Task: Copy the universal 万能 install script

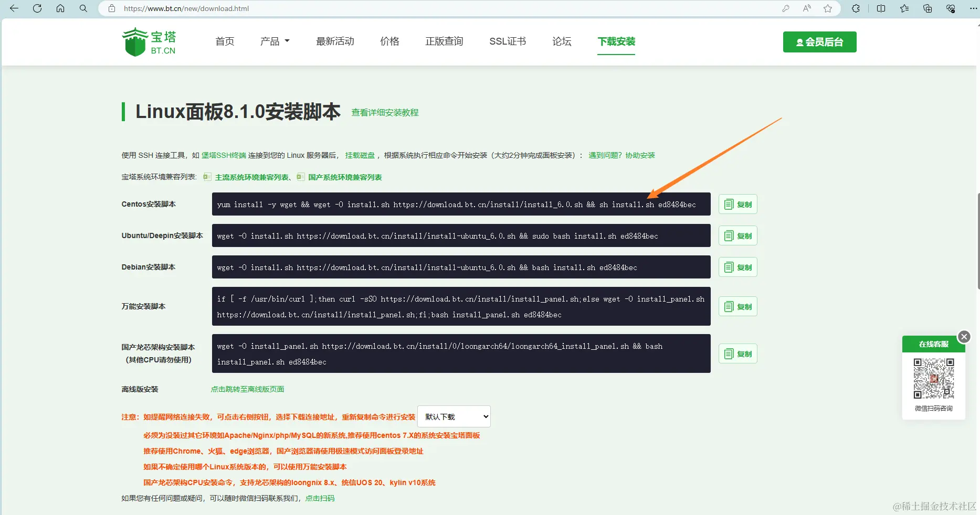Action: click(x=738, y=307)
